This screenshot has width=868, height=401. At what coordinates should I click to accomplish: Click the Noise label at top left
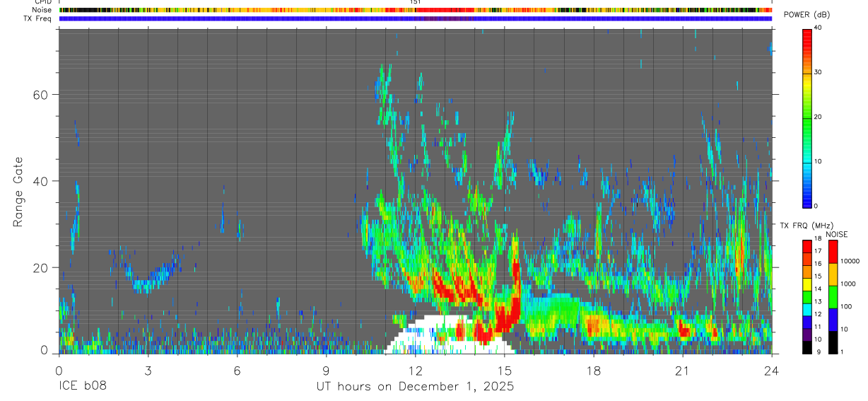tap(42, 10)
